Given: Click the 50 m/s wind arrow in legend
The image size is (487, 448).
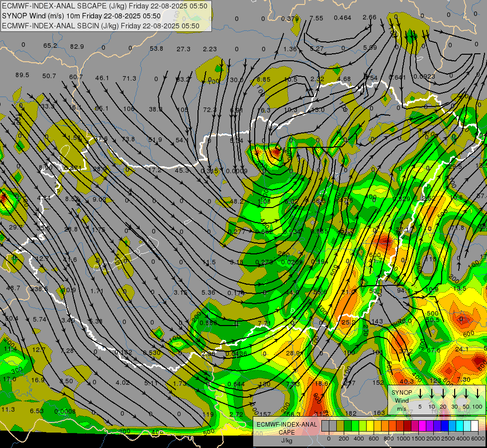Looking at the screenshot, I should click(466, 394).
